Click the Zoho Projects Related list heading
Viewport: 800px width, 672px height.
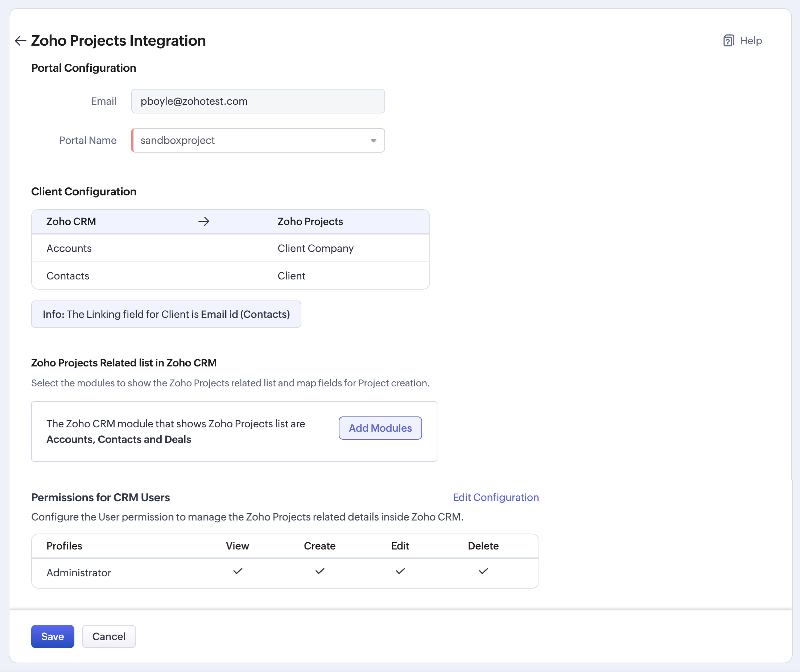(x=124, y=363)
